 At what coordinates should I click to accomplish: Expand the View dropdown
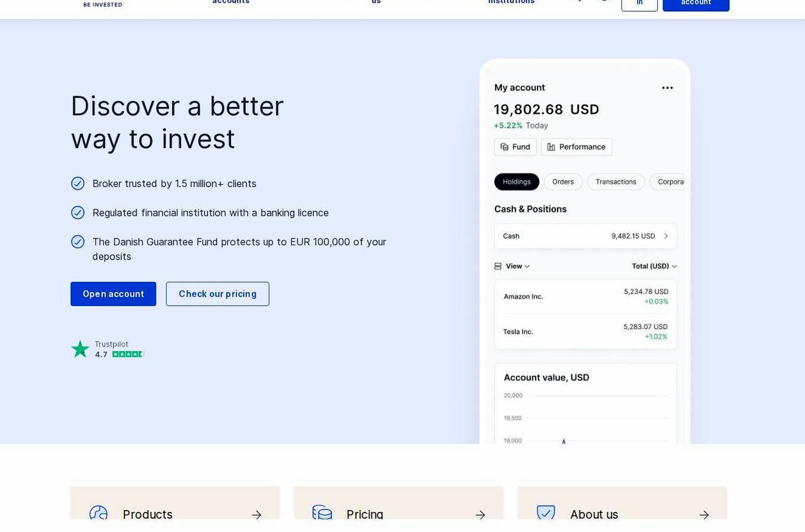[512, 266]
